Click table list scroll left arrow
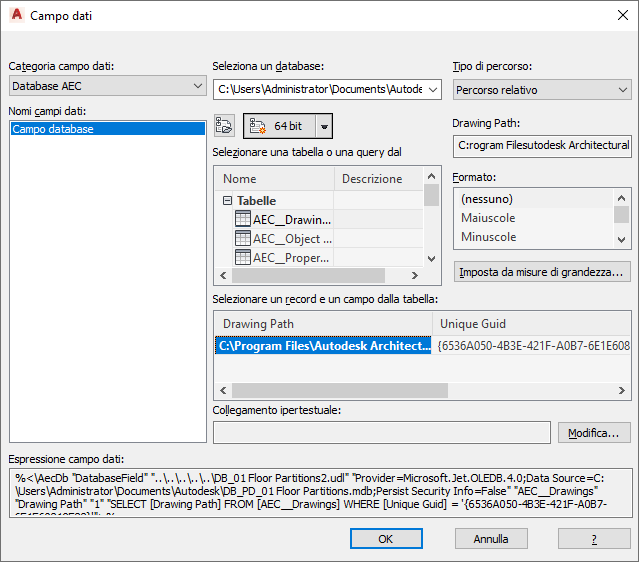This screenshot has width=639, height=562. click(x=223, y=275)
